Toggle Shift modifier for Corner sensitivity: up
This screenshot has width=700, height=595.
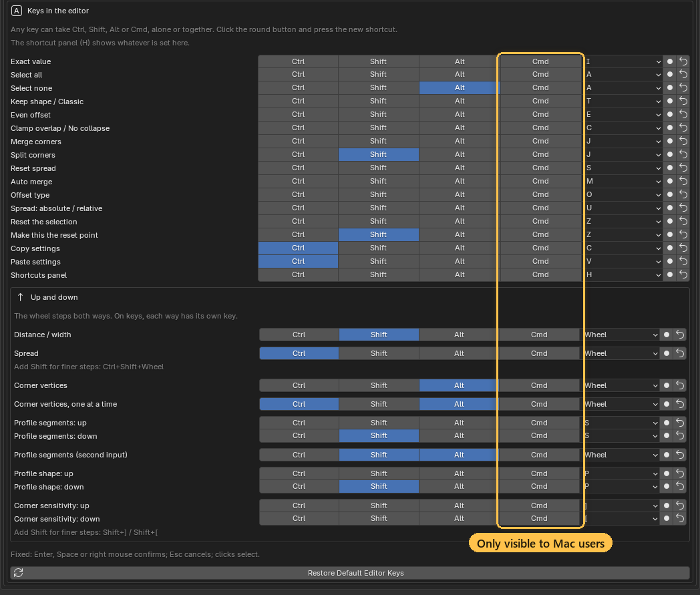click(379, 506)
